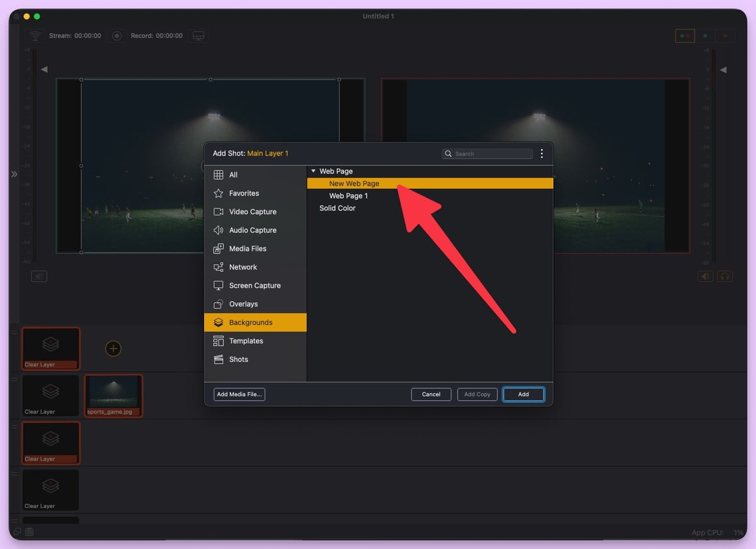Select the Shots category entry

click(238, 359)
